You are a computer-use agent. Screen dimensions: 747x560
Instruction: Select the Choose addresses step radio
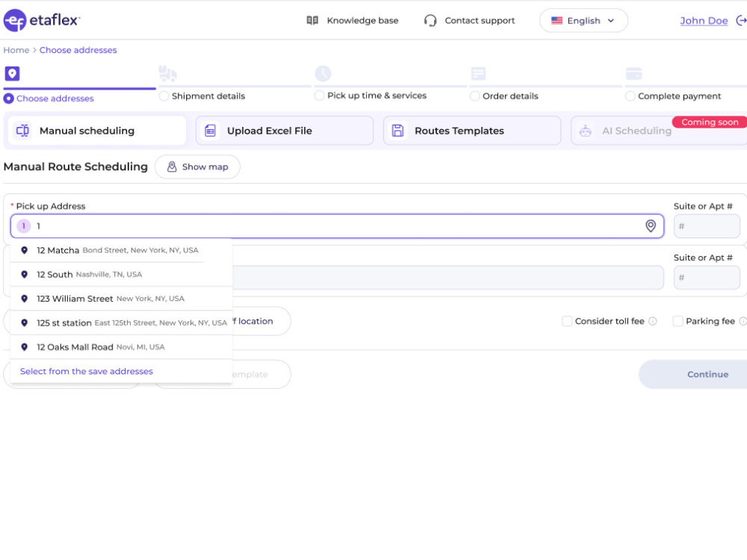(8, 99)
